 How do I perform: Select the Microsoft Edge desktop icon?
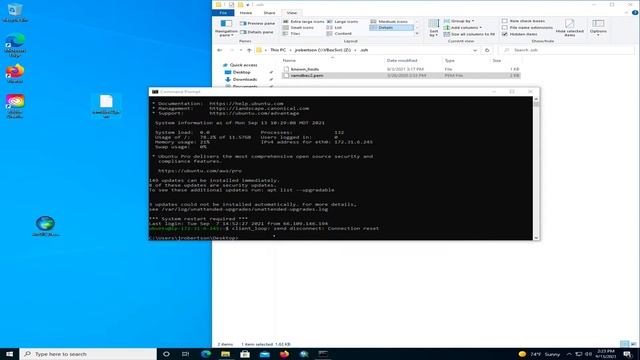pyautogui.click(x=15, y=45)
